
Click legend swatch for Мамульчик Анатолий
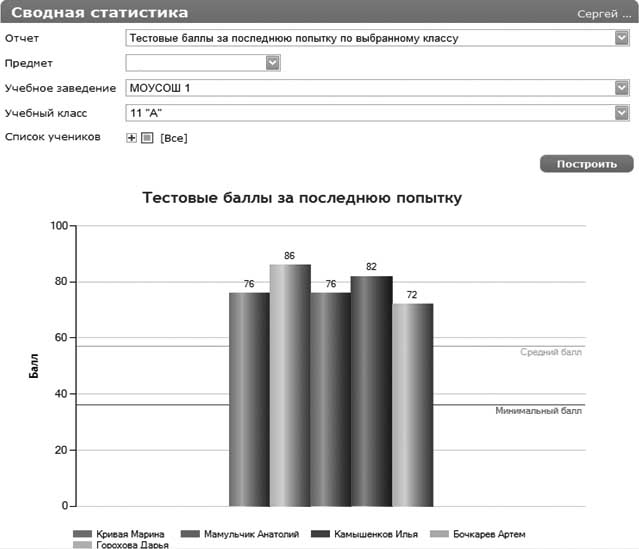190,534
